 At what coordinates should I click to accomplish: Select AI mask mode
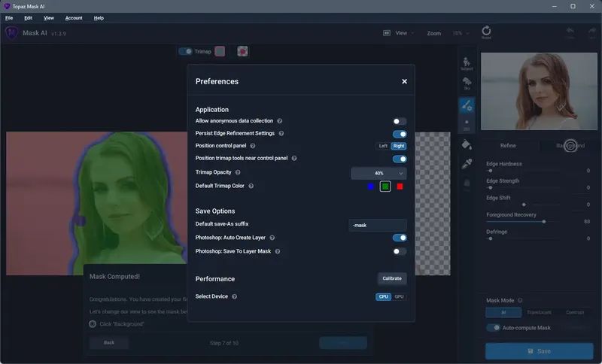(503, 312)
